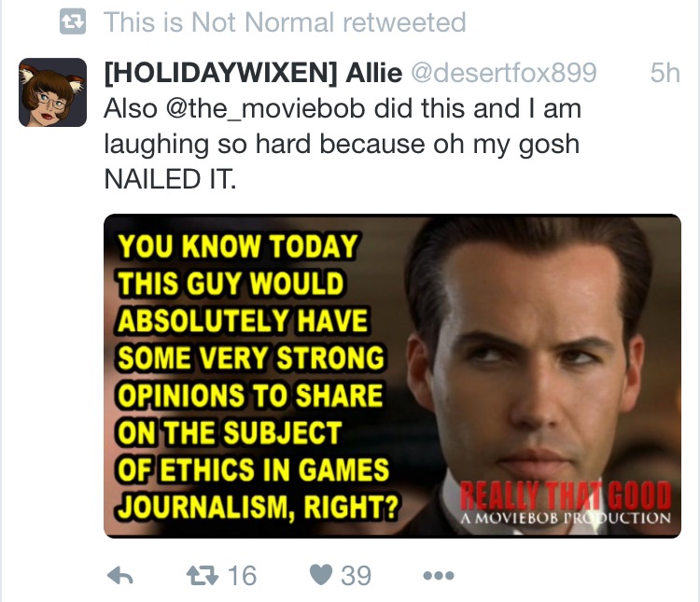The height and width of the screenshot is (602, 700).
Task: Click the like count 39
Action: click(x=357, y=575)
